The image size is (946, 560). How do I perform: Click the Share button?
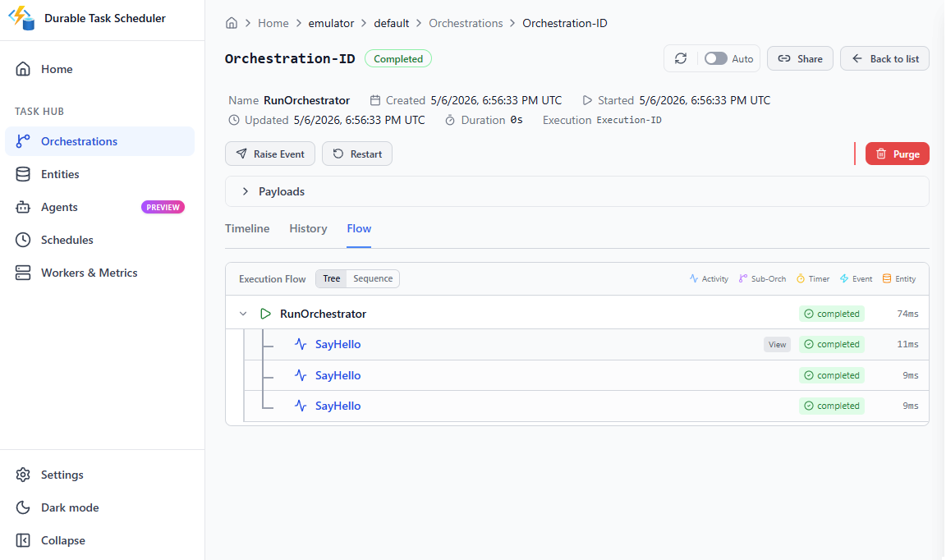[x=800, y=58]
